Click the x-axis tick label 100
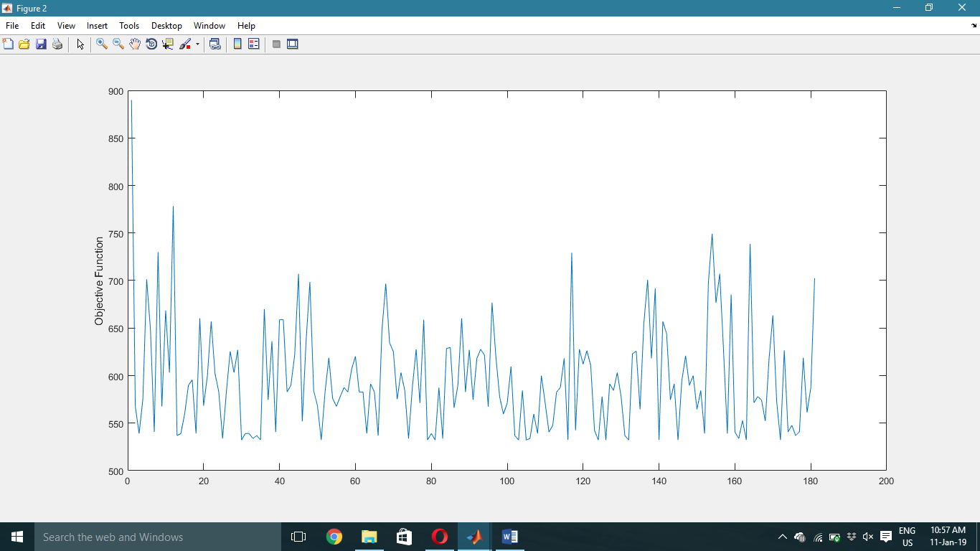 (x=507, y=481)
